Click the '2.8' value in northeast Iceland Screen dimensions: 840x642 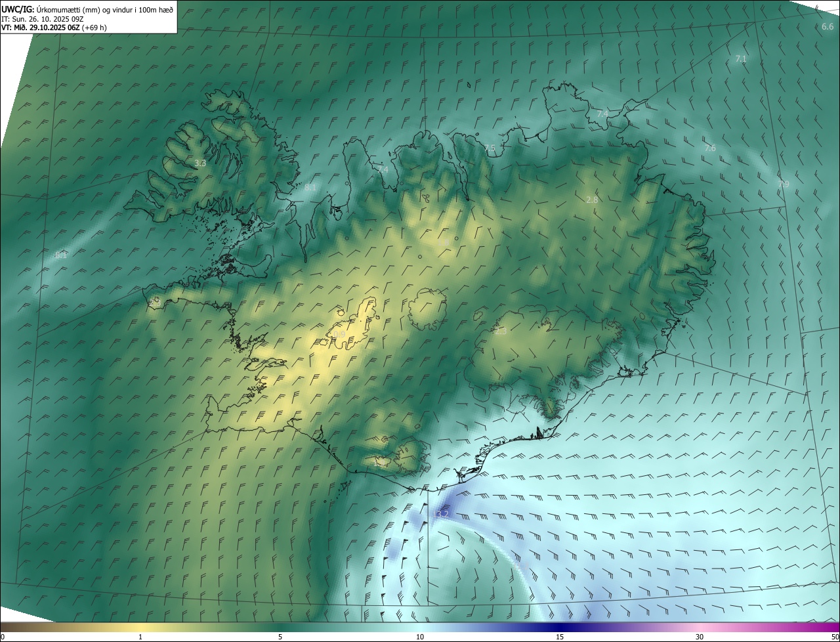592,200
